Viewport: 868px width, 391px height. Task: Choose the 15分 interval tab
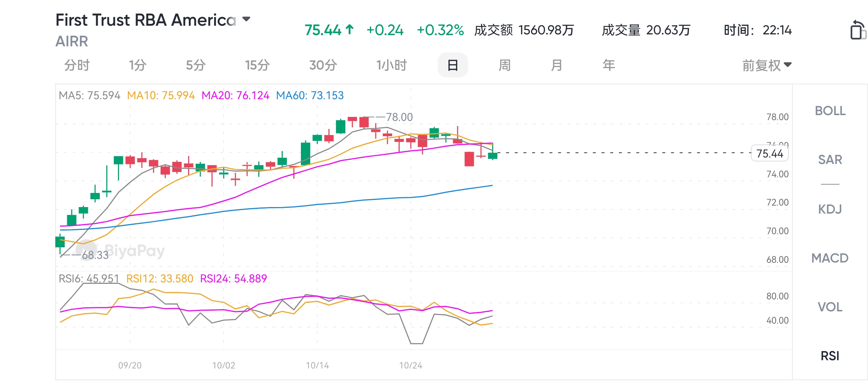(257, 65)
